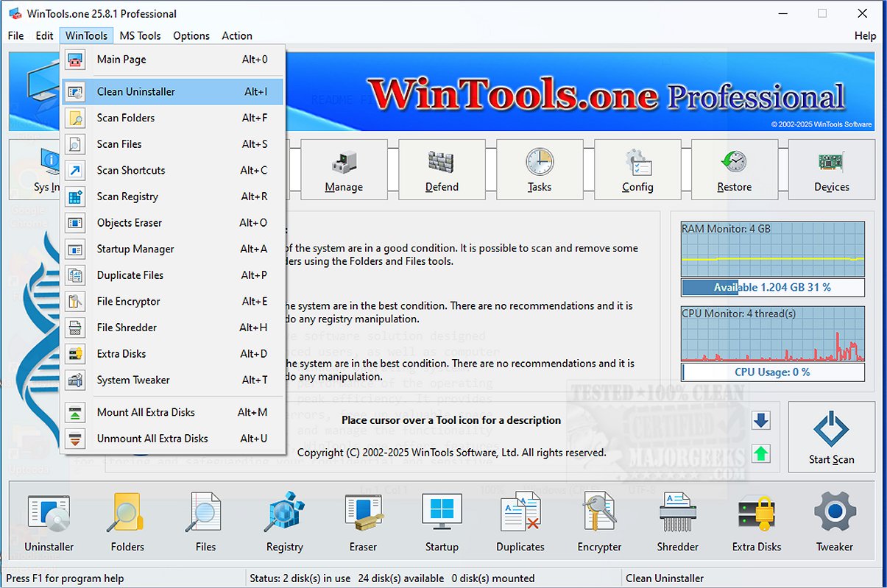Open the Encrypter tool icon

[599, 522]
